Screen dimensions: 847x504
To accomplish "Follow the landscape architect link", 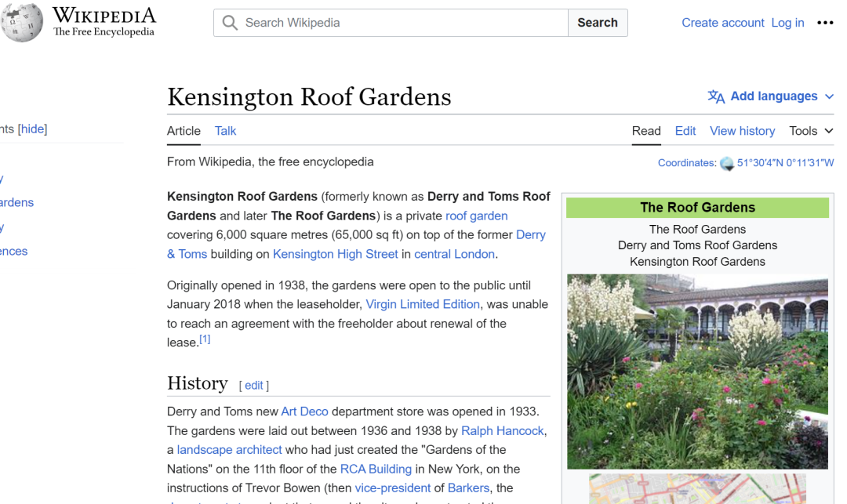I will tap(230, 450).
